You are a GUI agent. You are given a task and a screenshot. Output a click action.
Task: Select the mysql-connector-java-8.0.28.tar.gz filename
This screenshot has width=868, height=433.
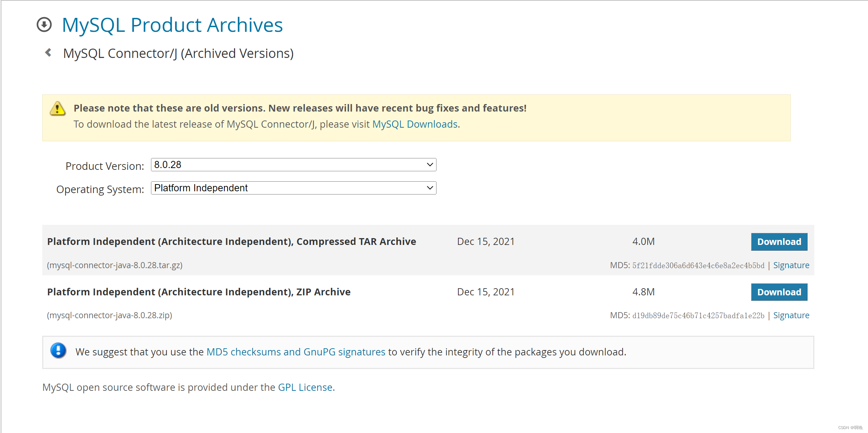115,265
